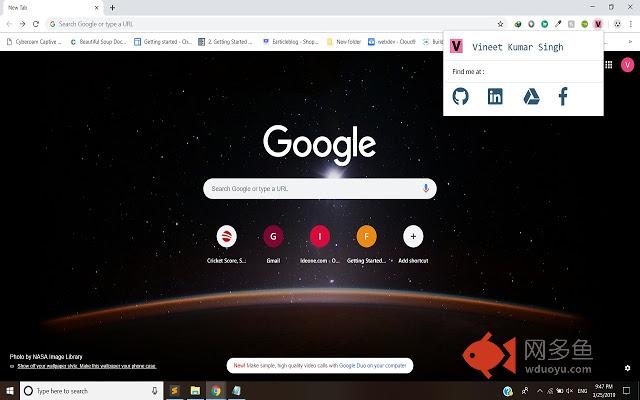Viewport: 640px width, 400px height.
Task: Reload the page
Action: click(x=36, y=24)
